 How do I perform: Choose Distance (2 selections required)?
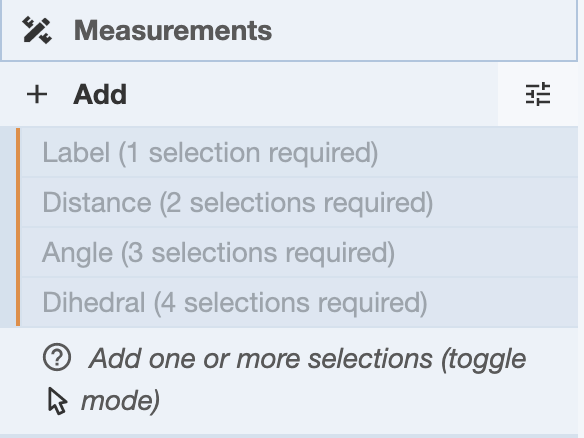coord(300,203)
